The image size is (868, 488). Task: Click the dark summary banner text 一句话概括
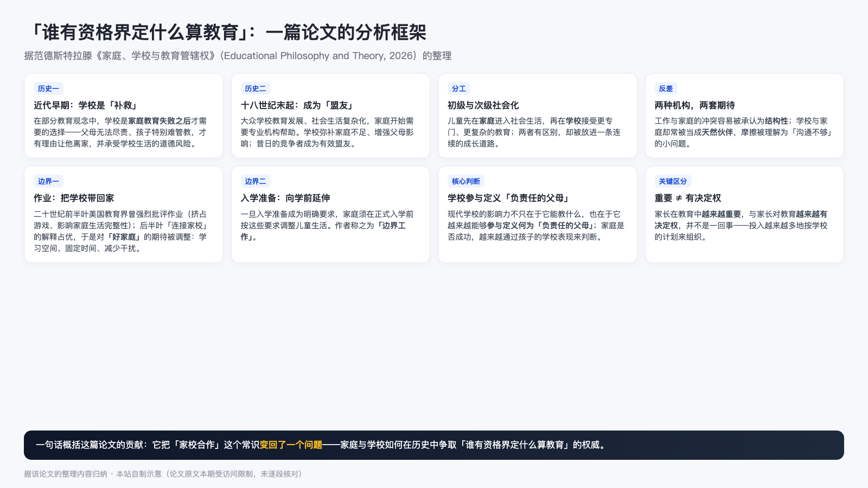tap(322, 445)
